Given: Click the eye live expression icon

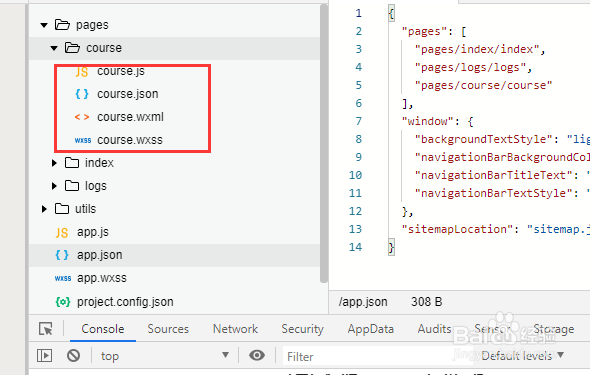Looking at the screenshot, I should (257, 355).
